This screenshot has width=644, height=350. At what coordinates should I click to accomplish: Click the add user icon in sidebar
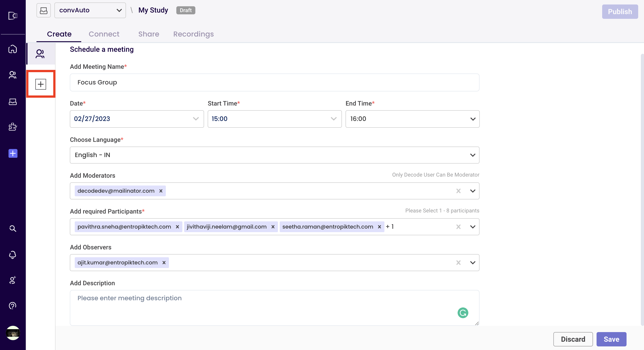(x=13, y=280)
